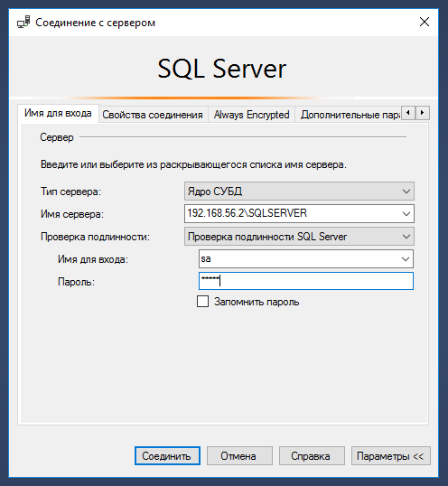This screenshot has height=486, width=448.
Task: Click the Тип сервера: label
Action: click(x=71, y=192)
